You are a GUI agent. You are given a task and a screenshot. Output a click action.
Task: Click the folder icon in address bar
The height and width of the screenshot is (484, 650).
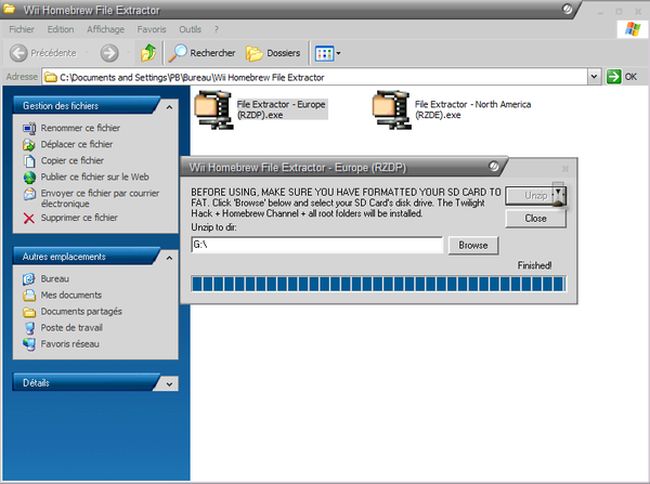pos(51,77)
